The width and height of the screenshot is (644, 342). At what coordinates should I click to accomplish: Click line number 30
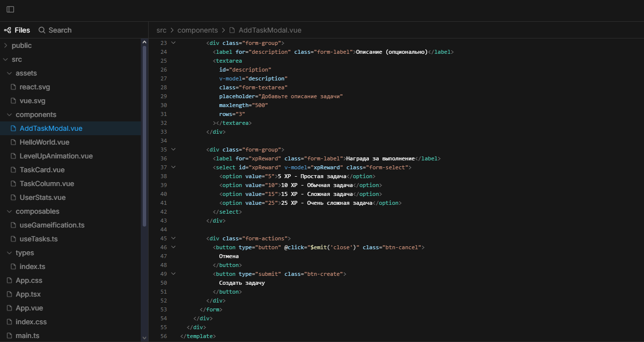coord(163,105)
